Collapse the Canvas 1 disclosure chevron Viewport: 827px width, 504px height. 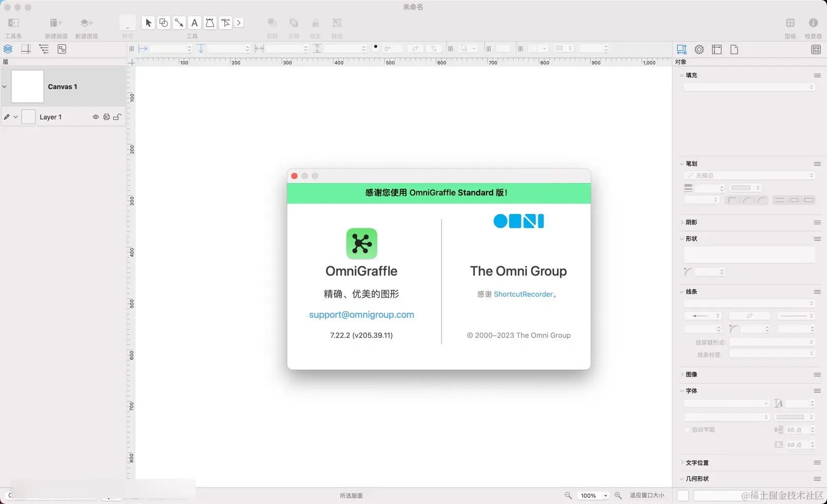pos(5,86)
